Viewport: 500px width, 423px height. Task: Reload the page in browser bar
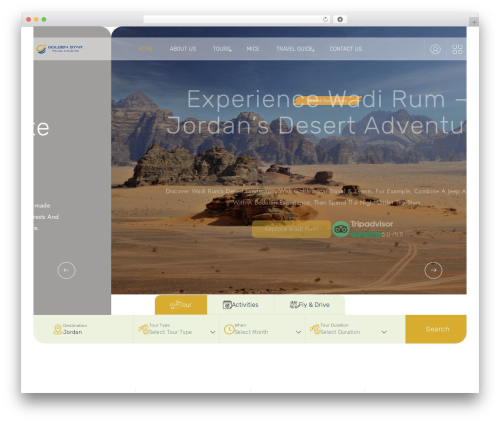(x=325, y=19)
